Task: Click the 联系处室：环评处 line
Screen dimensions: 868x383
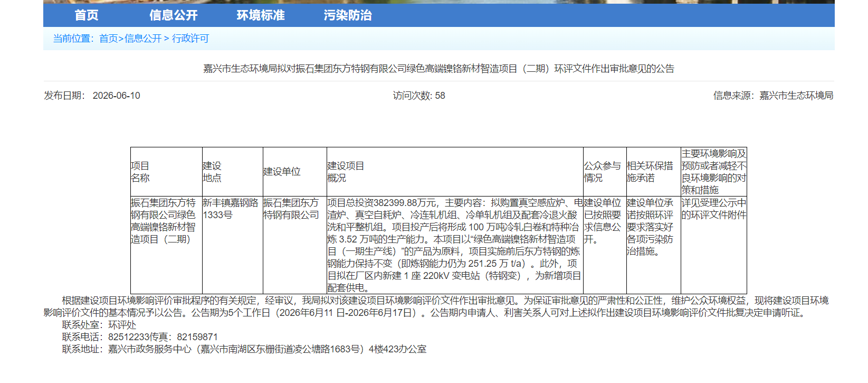Action: click(99, 325)
